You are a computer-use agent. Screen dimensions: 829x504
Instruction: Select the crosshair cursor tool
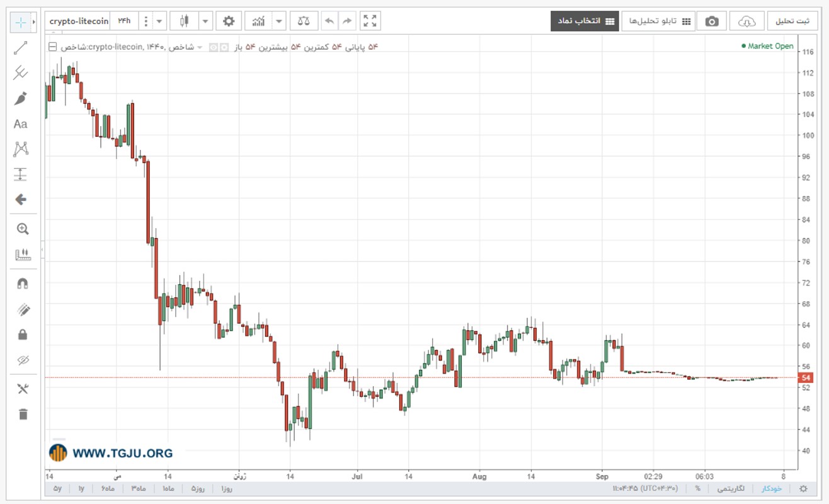pyautogui.click(x=21, y=22)
